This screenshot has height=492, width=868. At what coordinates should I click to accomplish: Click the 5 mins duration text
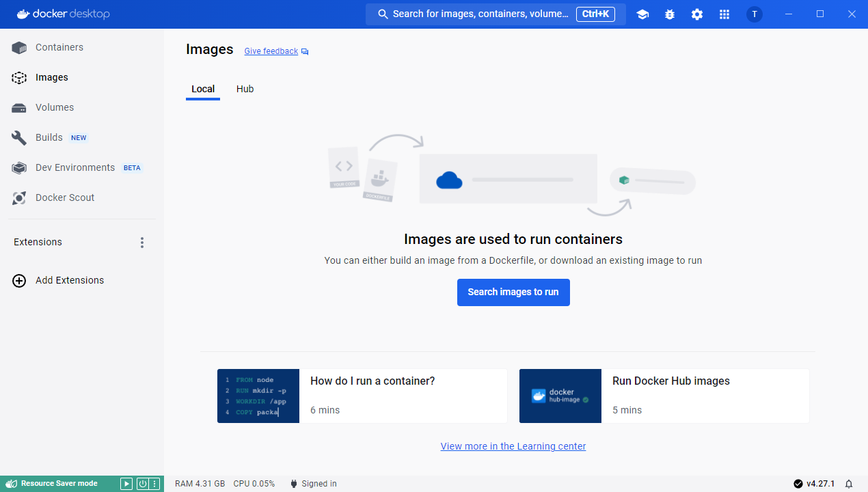pyautogui.click(x=627, y=411)
